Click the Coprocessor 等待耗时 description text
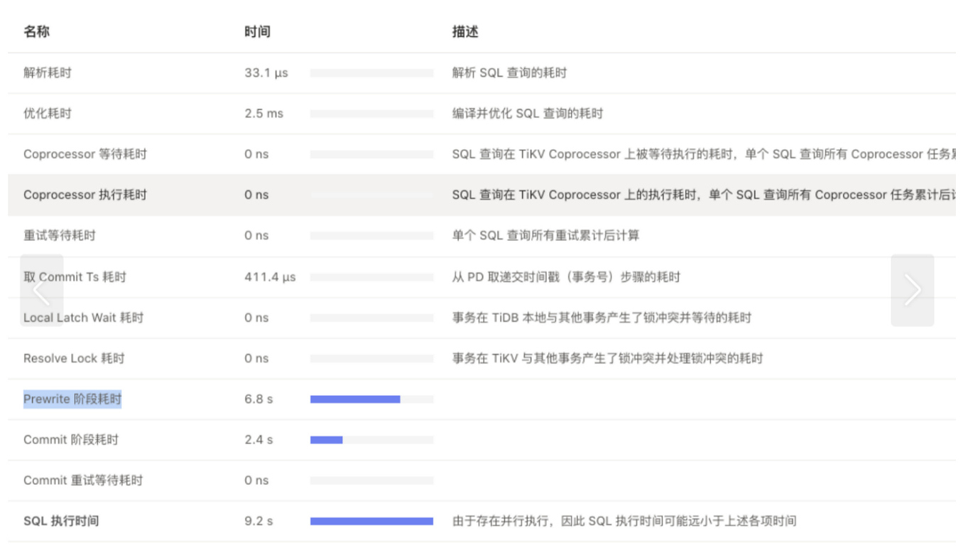This screenshot has width=980, height=560. [x=704, y=154]
